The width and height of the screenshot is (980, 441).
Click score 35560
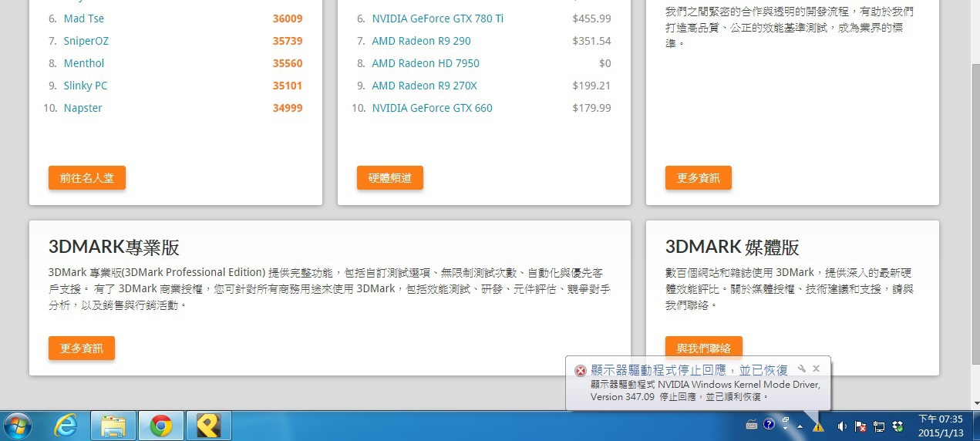click(288, 63)
